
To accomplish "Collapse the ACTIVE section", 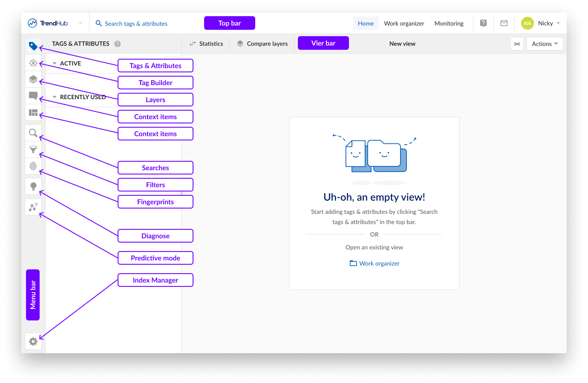I will point(54,63).
